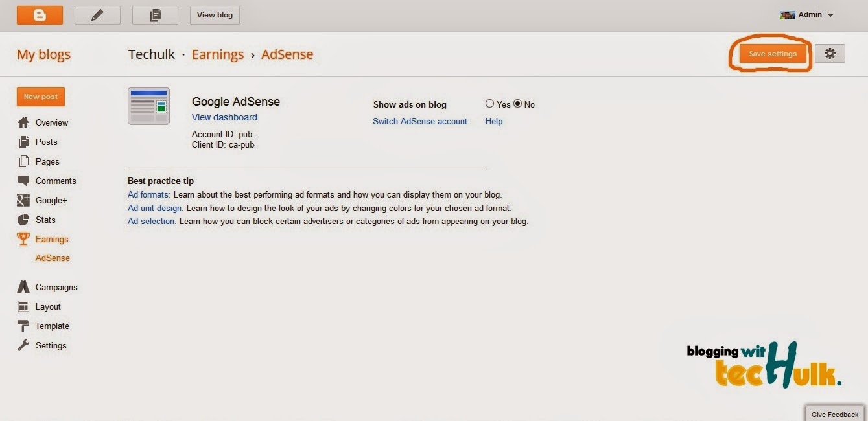Click the Show ads on blog label
The image size is (868, 421).
[x=410, y=104]
